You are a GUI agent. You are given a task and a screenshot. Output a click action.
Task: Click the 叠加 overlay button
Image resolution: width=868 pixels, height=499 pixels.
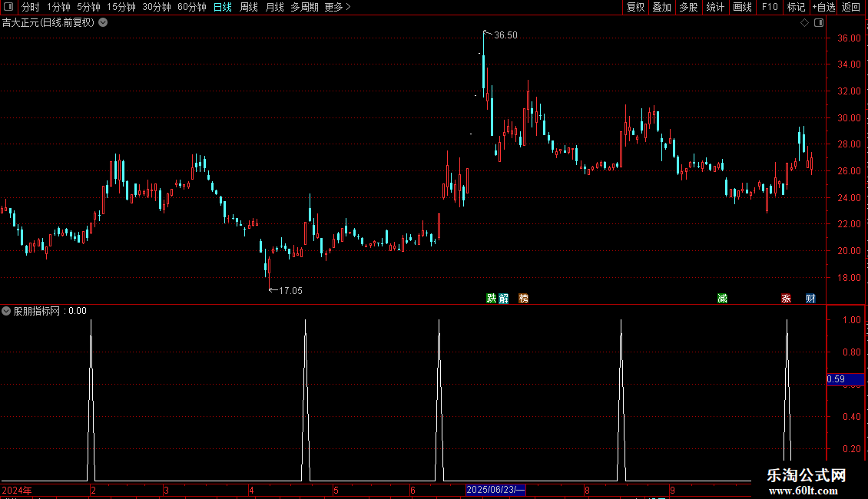pos(662,7)
